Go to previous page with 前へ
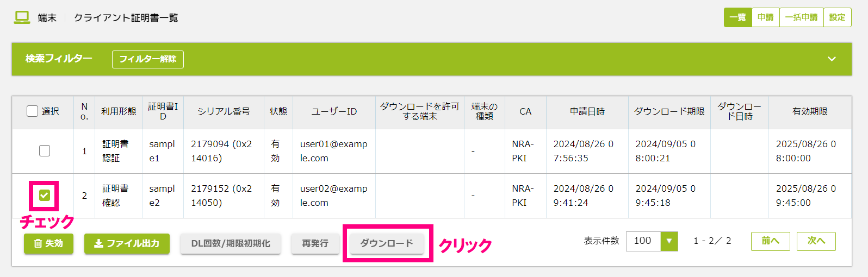This screenshot has height=277, width=868. tap(771, 241)
